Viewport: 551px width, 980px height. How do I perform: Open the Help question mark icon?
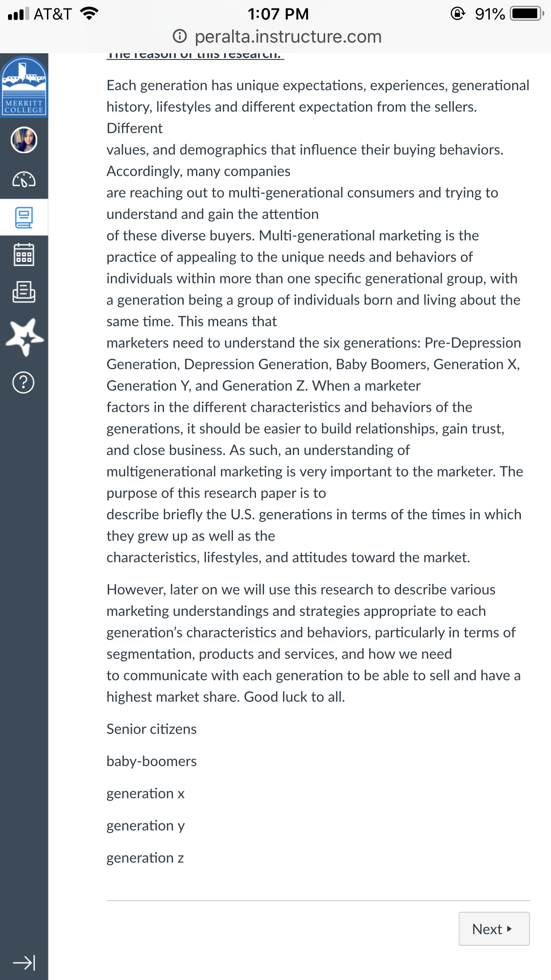coord(24,383)
